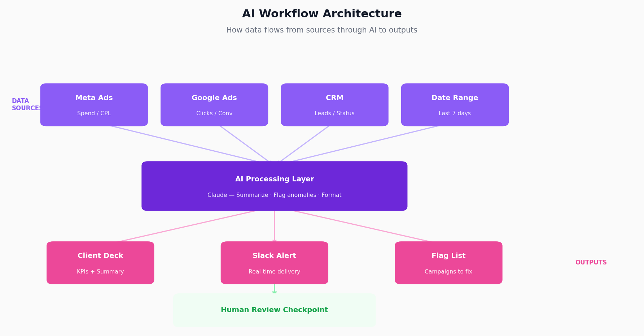Screen dimensions: 644x336
Task: Select the OUTPUTS section label
Action: click(591, 262)
